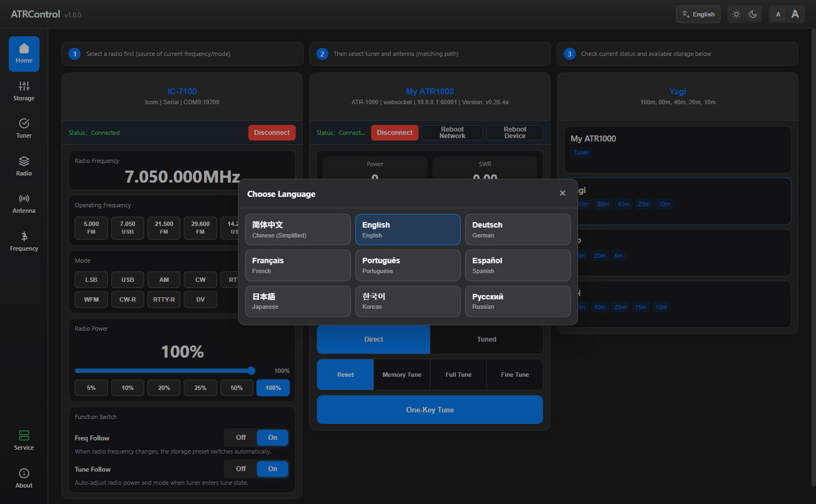Open the Frequency sidebar section
Image resolution: width=816 pixels, height=504 pixels.
point(24,242)
